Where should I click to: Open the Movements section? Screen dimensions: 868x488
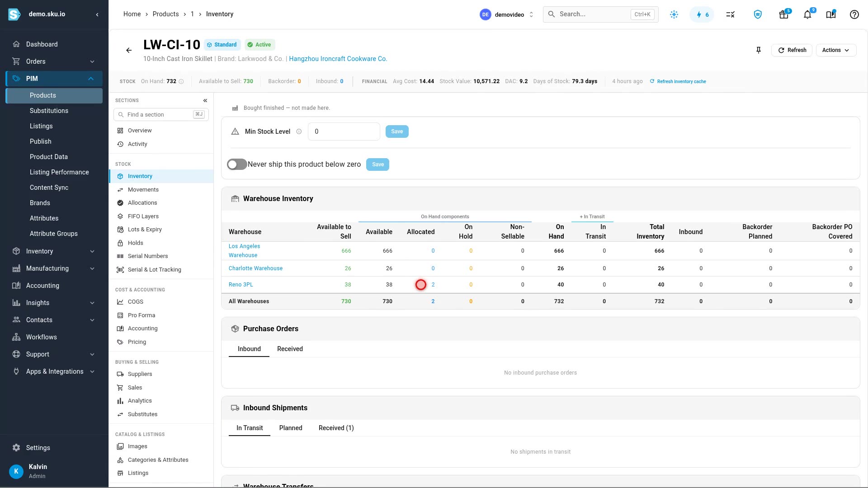(x=161, y=190)
